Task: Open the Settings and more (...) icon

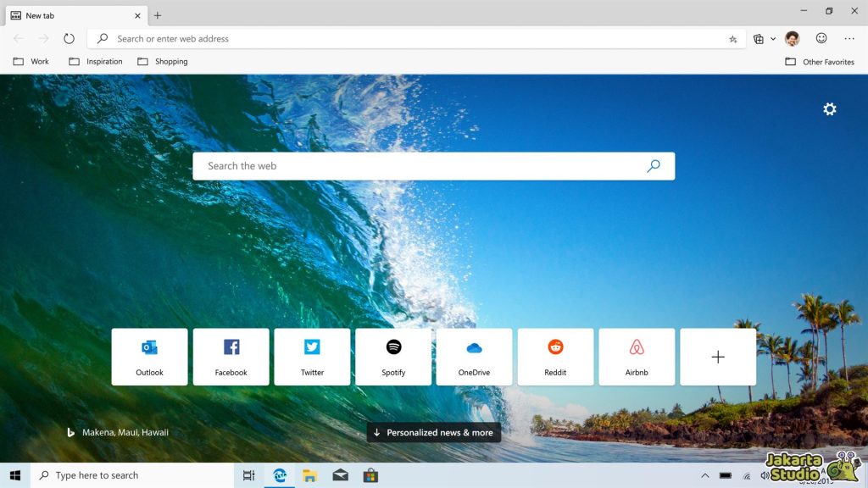Action: pos(849,38)
